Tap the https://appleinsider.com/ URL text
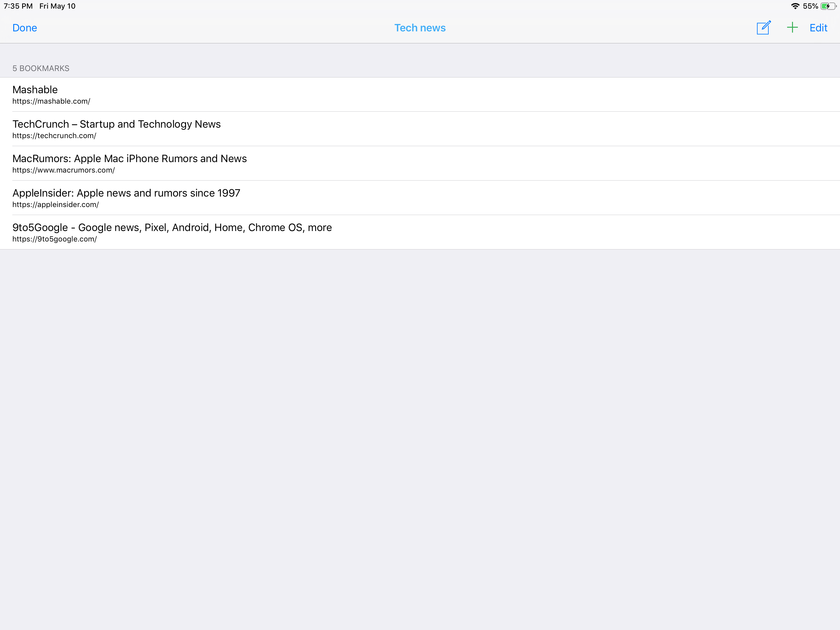 (55, 205)
